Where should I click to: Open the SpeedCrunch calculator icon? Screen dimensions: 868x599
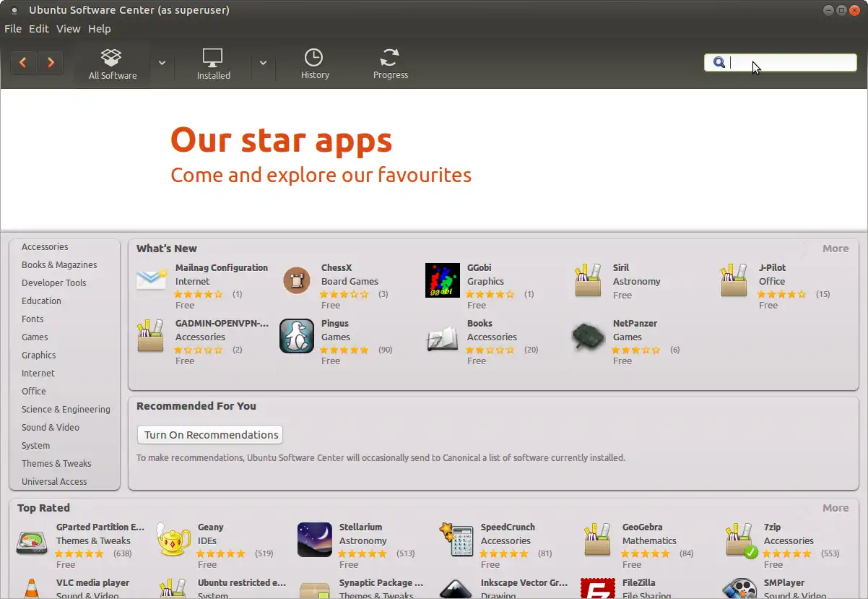(456, 540)
